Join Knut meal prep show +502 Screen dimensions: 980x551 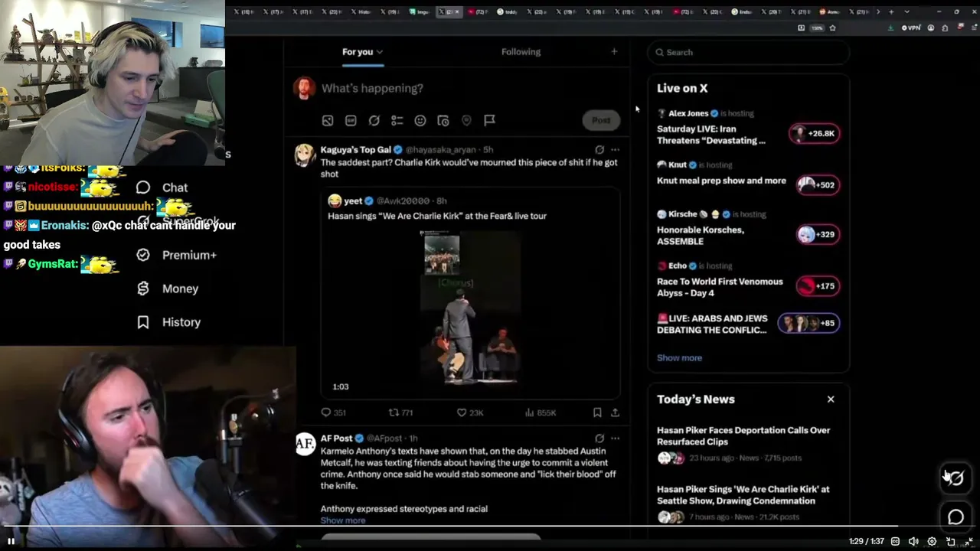click(x=818, y=184)
